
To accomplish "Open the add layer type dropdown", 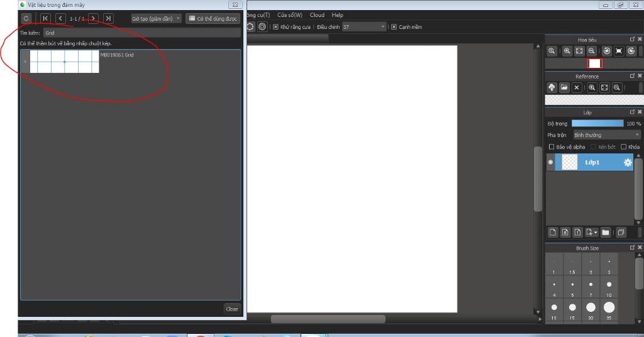I will 591,233.
